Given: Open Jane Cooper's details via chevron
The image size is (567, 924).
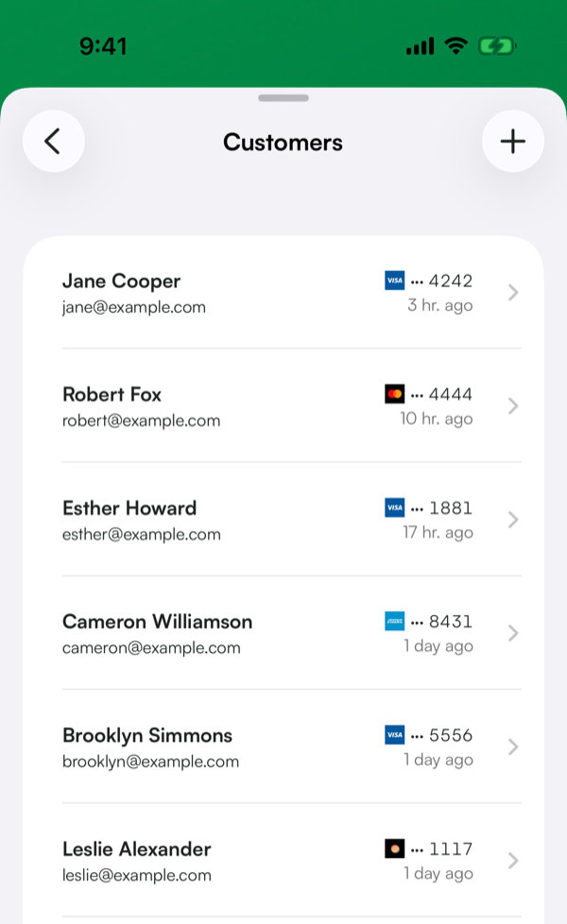Looking at the screenshot, I should click(513, 292).
